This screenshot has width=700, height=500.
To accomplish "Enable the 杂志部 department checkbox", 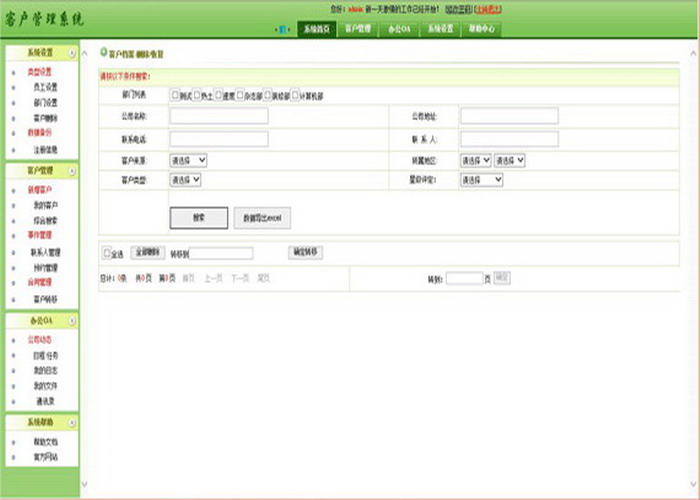I will tap(241, 96).
